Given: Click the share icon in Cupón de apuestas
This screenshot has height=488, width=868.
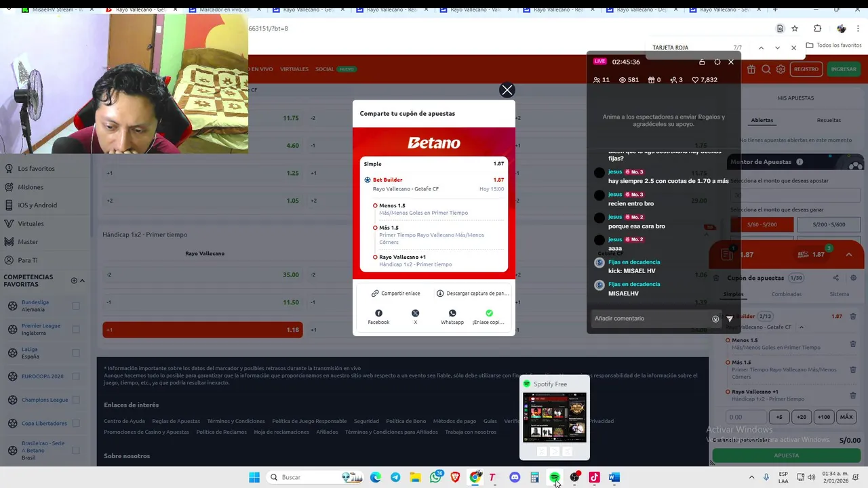Looking at the screenshot, I should point(835,278).
